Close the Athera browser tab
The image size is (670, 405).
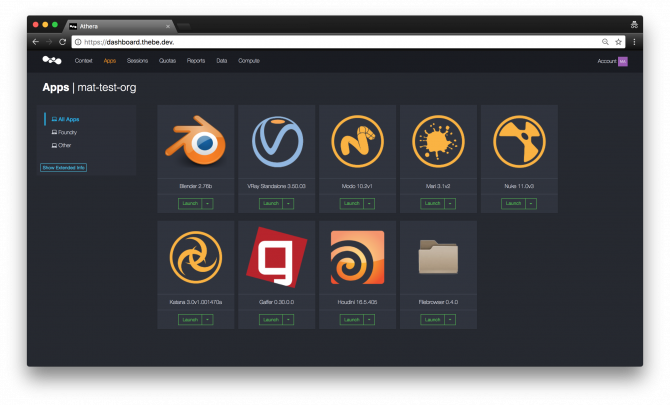[x=168, y=26]
